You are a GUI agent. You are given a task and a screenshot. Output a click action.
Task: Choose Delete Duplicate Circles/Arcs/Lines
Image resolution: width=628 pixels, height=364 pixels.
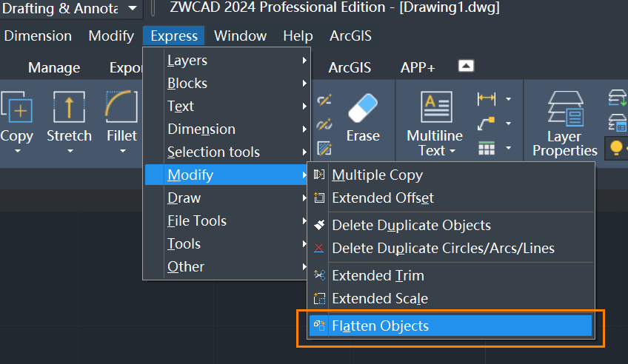tap(450, 248)
